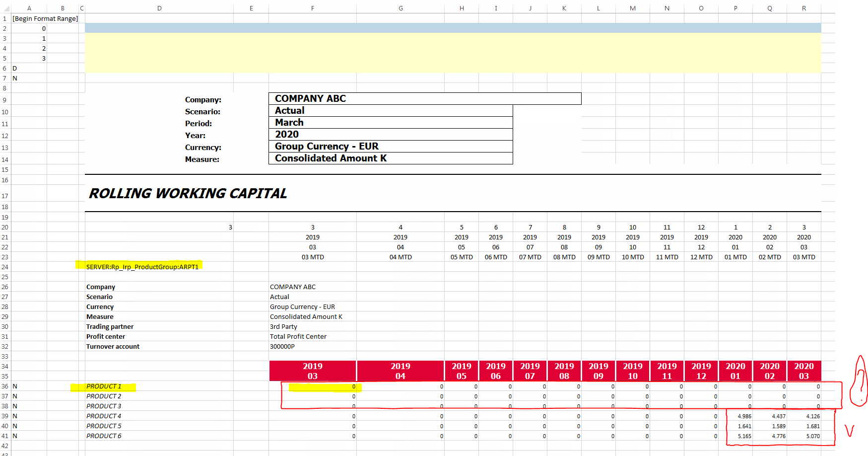Click the 4.776 value cell

click(x=779, y=436)
